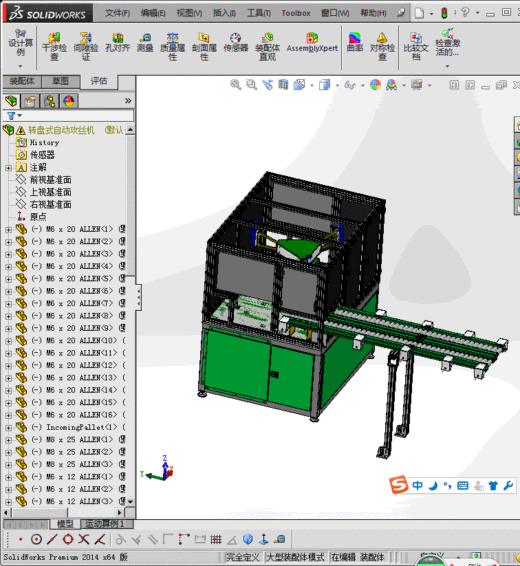Open the ConfigurationManager tab icon
Screen dimensions: 520x566
(49, 101)
